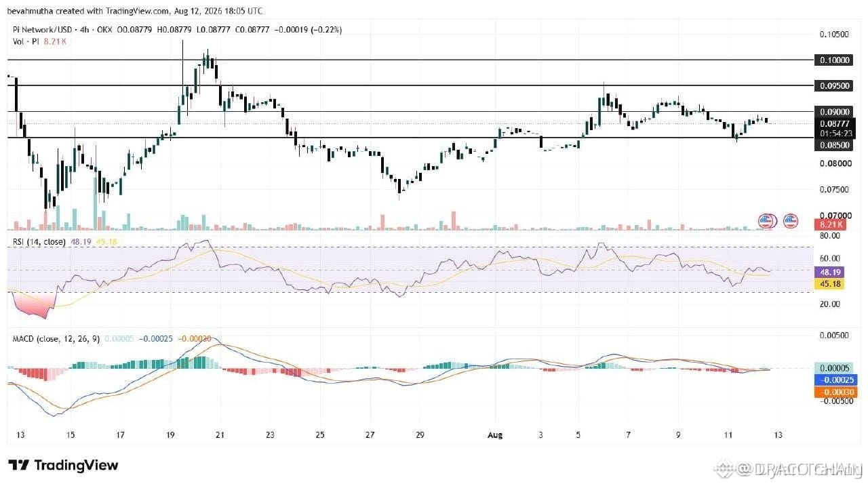Screen dimensions: 868x486
Task: Click the RSI 60.00 axis label
Action: click(x=830, y=258)
